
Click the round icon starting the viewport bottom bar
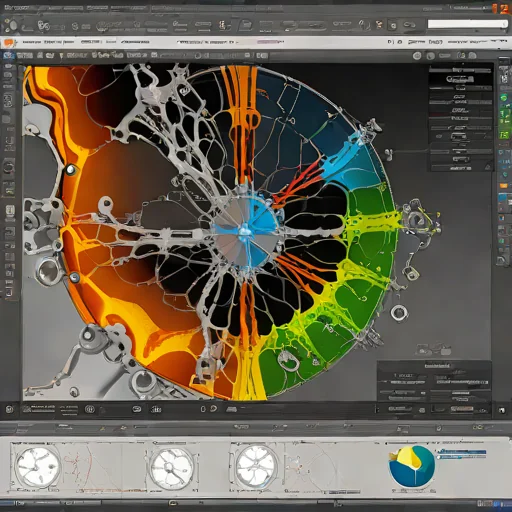point(9,409)
